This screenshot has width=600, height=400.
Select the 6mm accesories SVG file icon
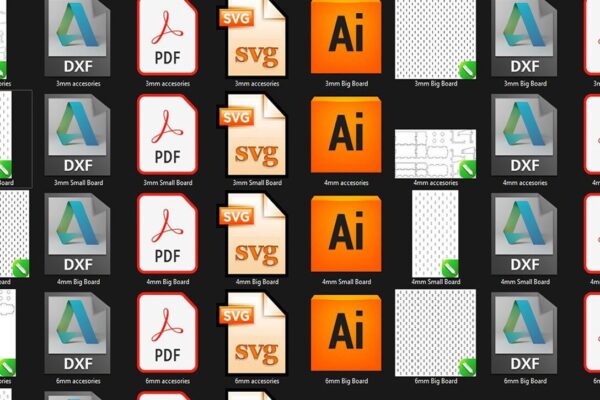click(253, 333)
